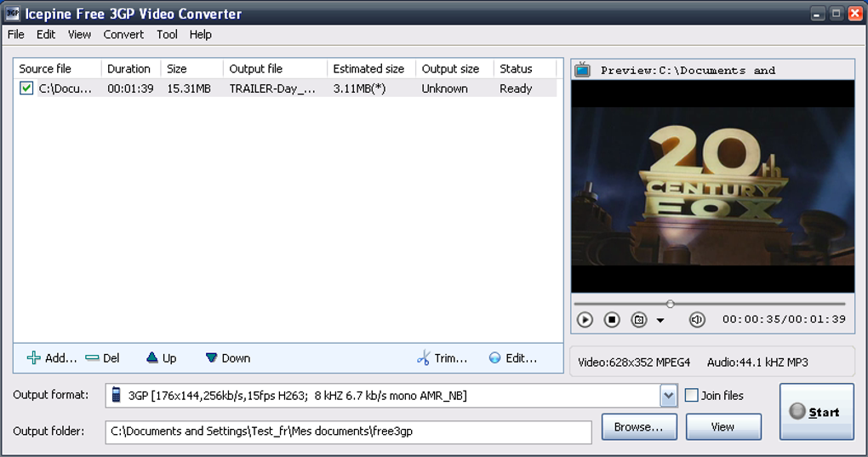Play the preview video
Image resolution: width=868 pixels, height=457 pixels.
coord(585,320)
